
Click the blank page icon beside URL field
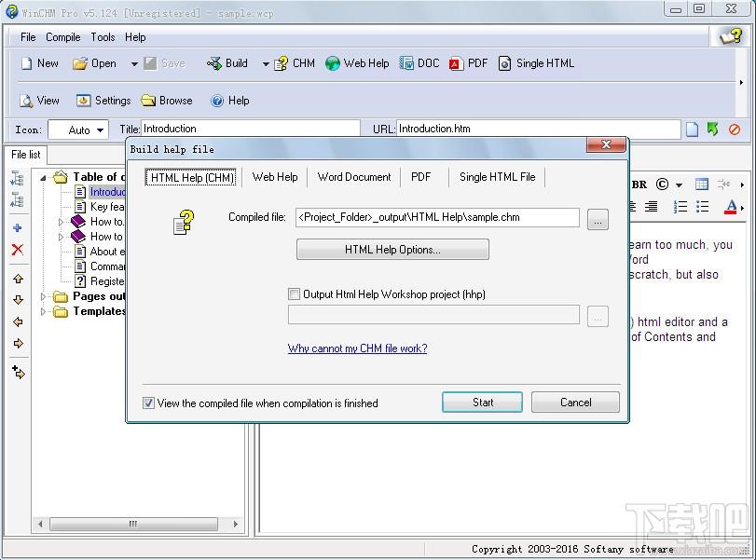[x=693, y=130]
